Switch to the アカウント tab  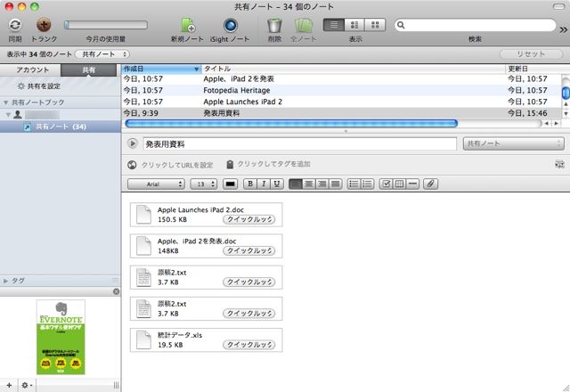(x=32, y=69)
